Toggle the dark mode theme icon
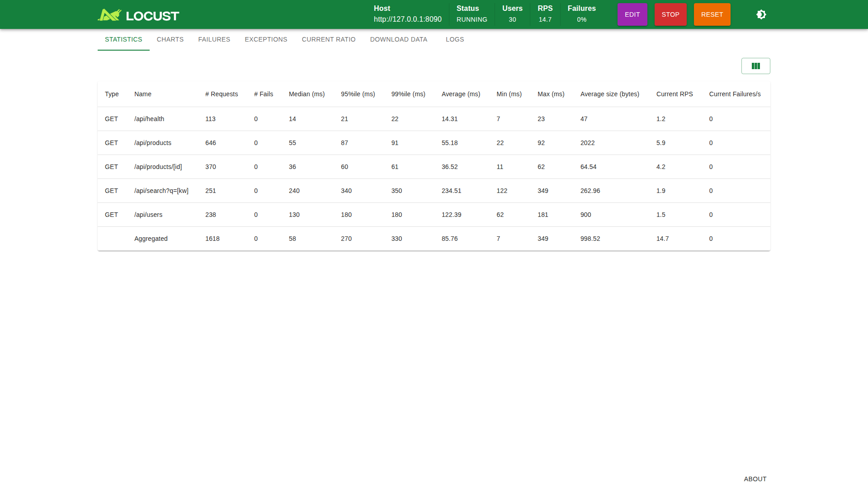Screen dimensions: 868x488 point(761,14)
